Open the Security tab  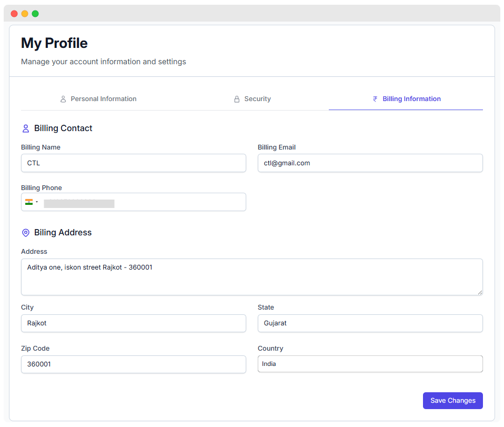click(x=257, y=99)
